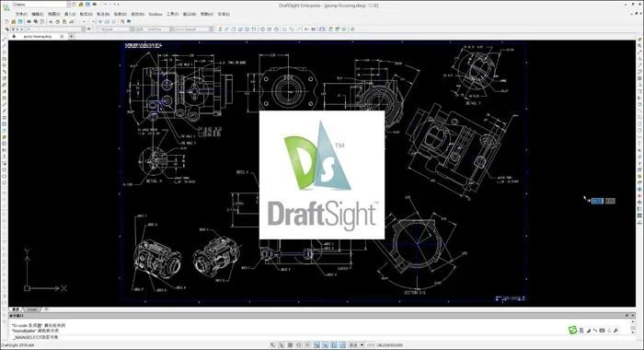Expand the Solid line linestyle dropdown
Image resolution: width=644 pixels, height=350 pixels.
(x=154, y=29)
